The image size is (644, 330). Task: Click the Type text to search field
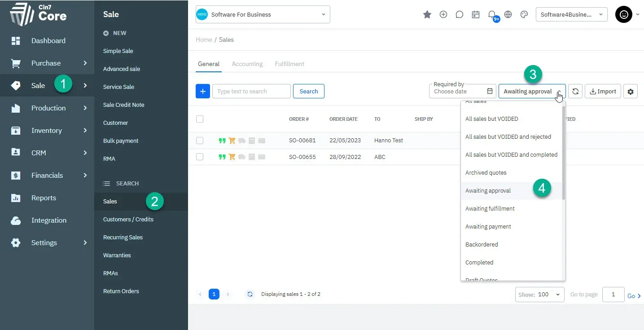click(251, 91)
